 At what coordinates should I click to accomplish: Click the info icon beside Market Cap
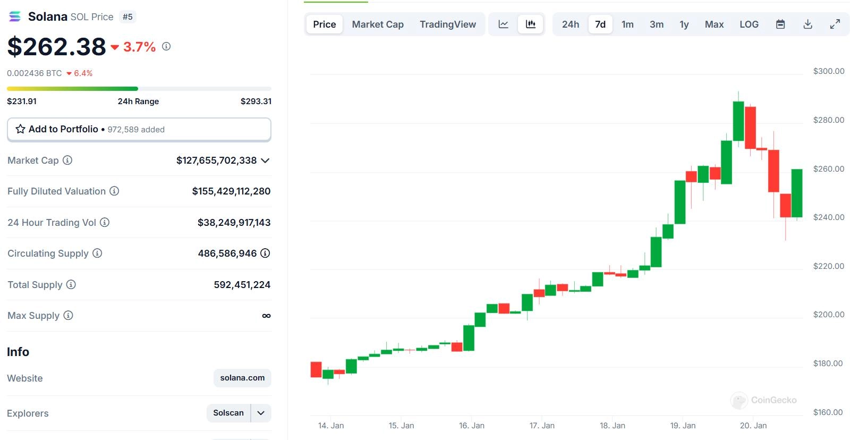(x=67, y=160)
